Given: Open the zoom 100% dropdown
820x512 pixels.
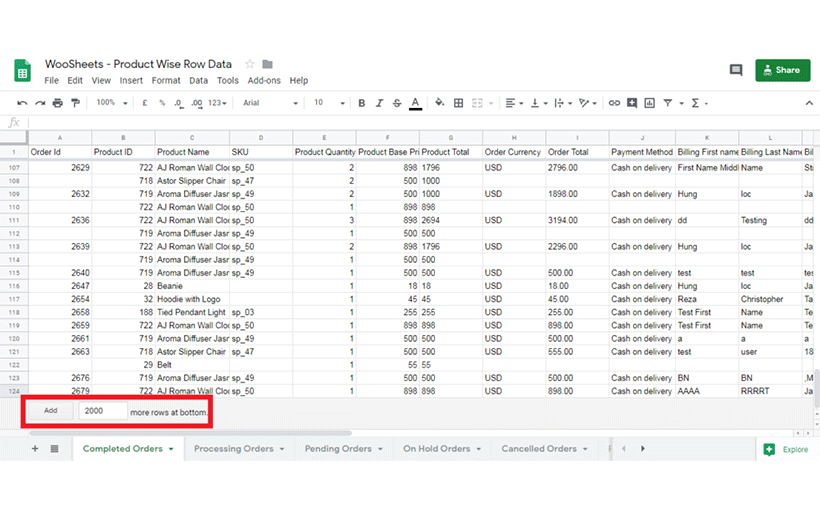Looking at the screenshot, I should 112,103.
